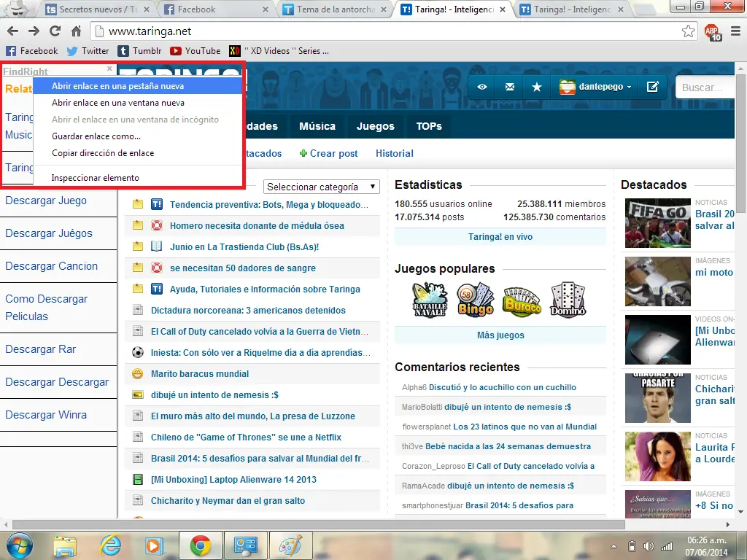Viewport: 747px width, 560px height.
Task: Open the Chrome hamburger menu
Action: pyautogui.click(x=735, y=31)
